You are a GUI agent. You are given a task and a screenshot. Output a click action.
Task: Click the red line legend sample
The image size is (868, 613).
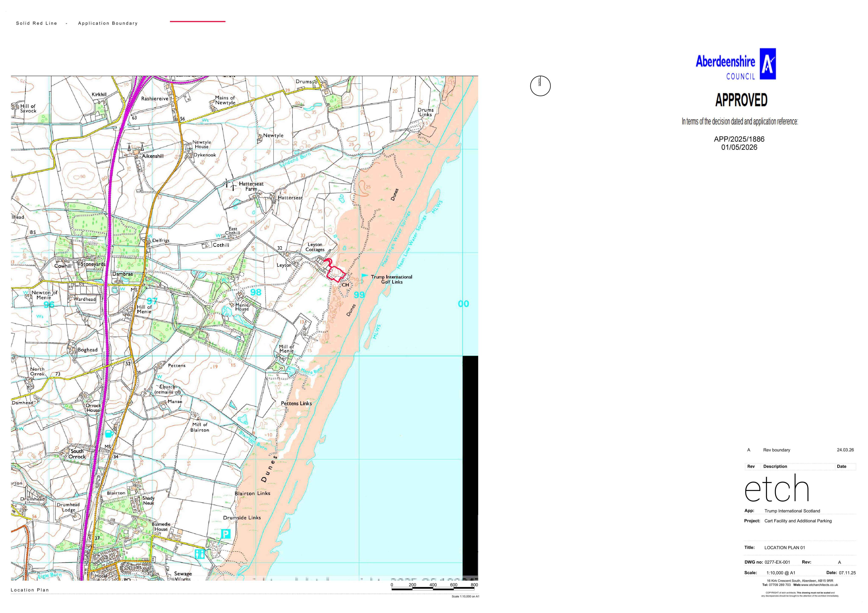coord(198,22)
